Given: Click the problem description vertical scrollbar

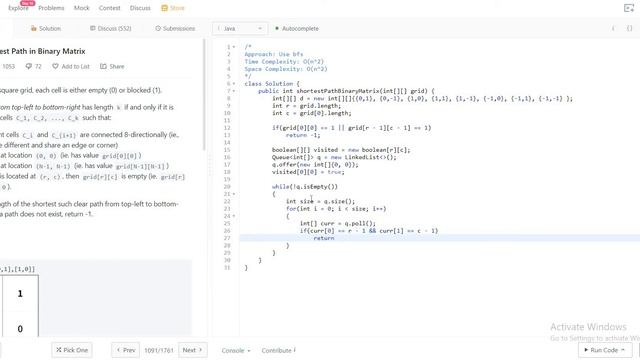Looking at the screenshot, I should pyautogui.click(x=204, y=96).
